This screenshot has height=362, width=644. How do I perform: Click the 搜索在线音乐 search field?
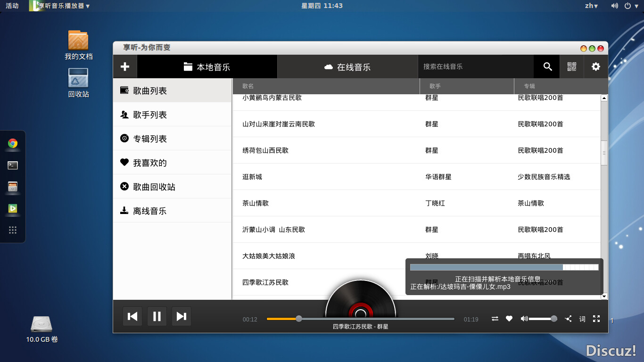coord(475,67)
